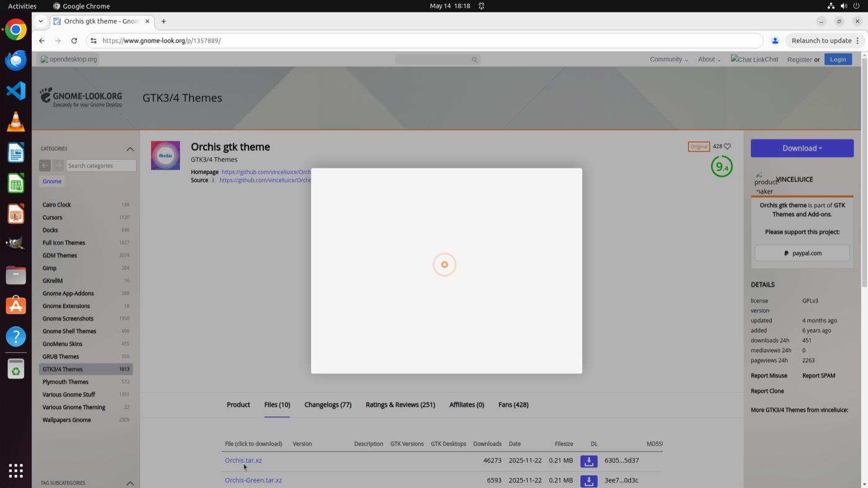868x488 pixels.
Task: Click Relaunch to update button
Action: (821, 41)
